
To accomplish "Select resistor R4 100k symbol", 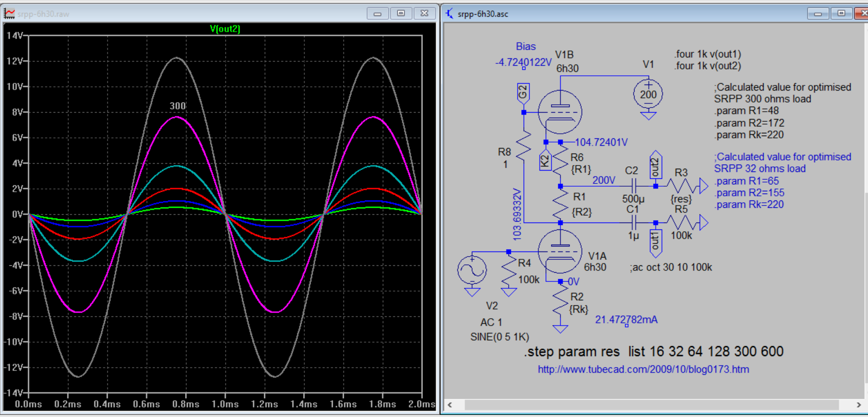I will click(x=509, y=270).
